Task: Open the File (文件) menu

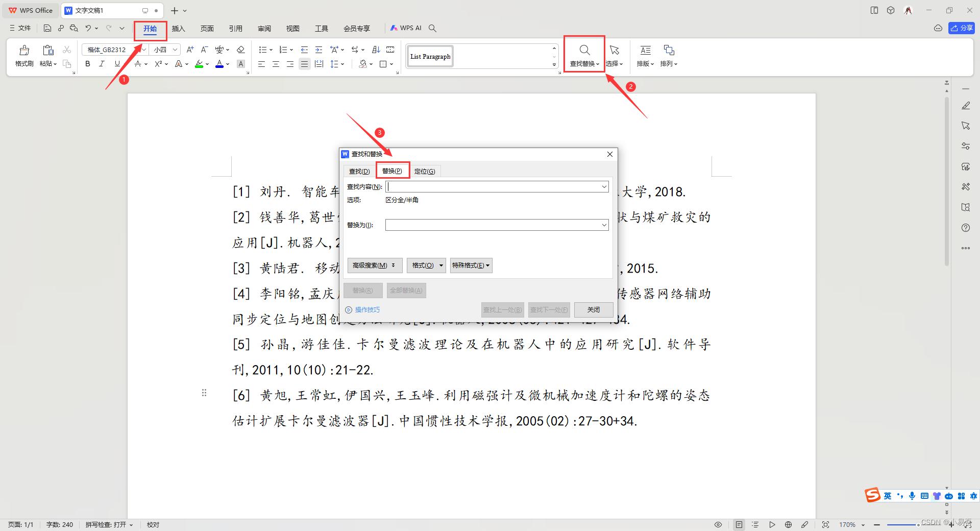Action: point(20,28)
